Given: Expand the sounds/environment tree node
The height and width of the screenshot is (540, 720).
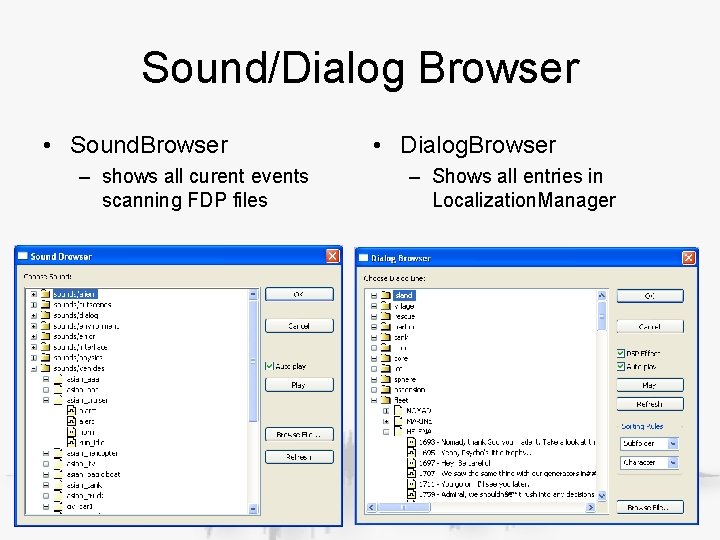Looking at the screenshot, I should click(34, 326).
